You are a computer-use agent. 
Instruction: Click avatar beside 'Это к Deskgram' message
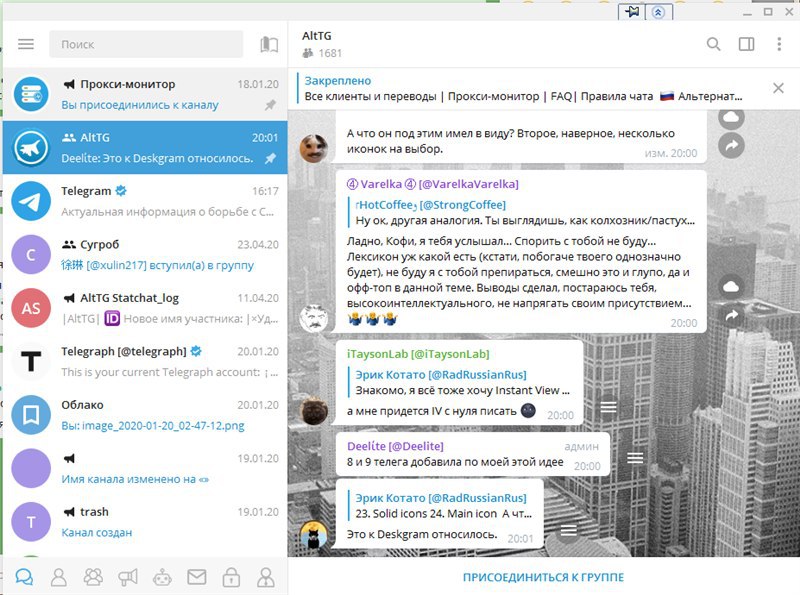tap(313, 535)
